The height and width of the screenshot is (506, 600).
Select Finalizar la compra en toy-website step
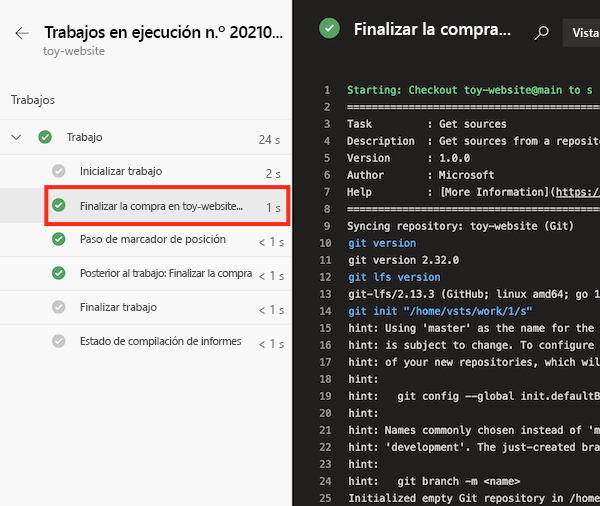161,206
